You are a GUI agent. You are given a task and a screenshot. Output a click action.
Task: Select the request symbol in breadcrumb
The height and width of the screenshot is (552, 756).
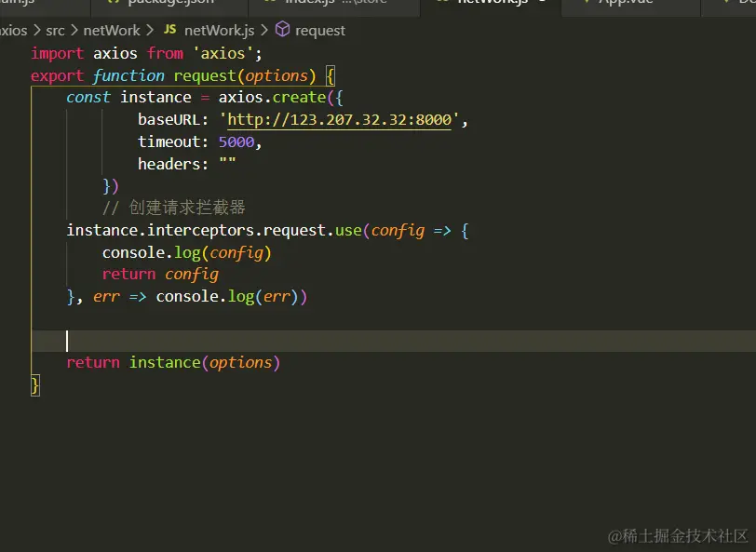coord(320,31)
